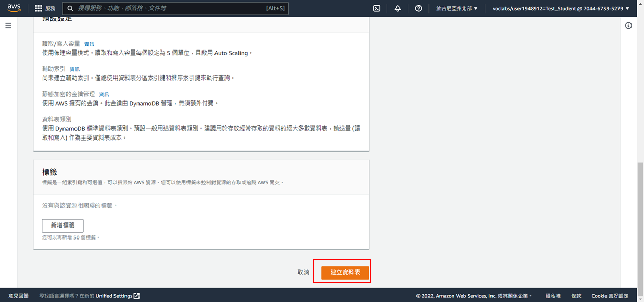Click 取消 to cancel table creation
The image size is (644, 302).
(304, 272)
